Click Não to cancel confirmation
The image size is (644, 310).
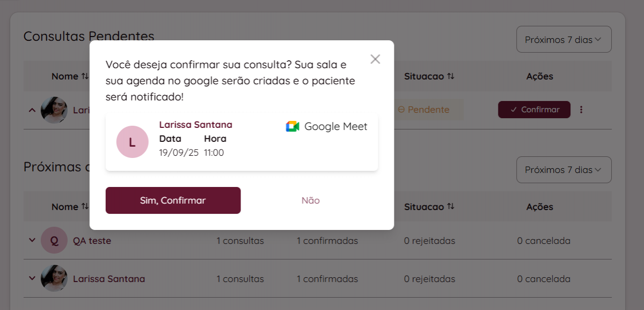(x=310, y=200)
